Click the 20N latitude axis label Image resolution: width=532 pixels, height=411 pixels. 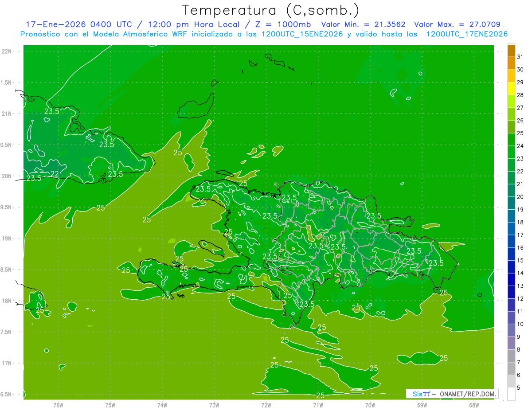[7, 176]
